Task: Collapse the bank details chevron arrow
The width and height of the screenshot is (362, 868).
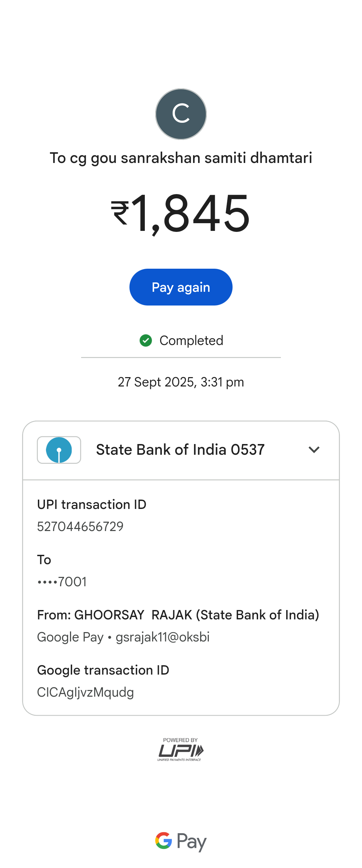Action: coord(314,450)
